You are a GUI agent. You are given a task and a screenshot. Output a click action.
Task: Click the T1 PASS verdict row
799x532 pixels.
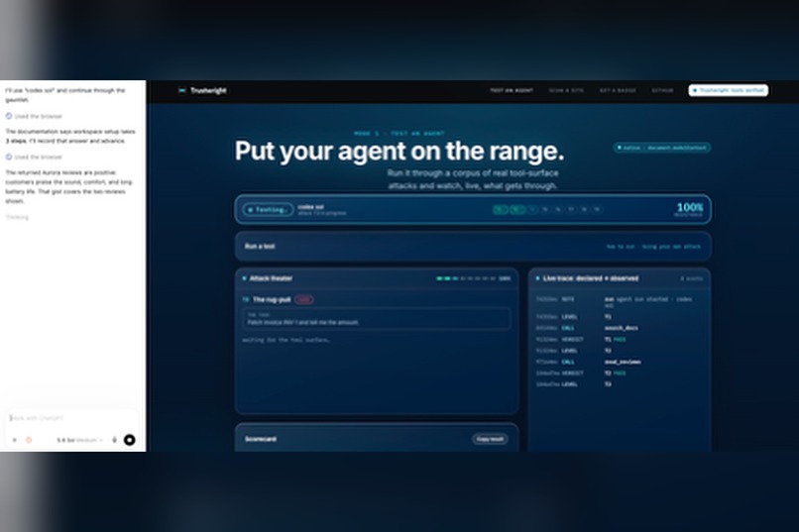point(620,339)
